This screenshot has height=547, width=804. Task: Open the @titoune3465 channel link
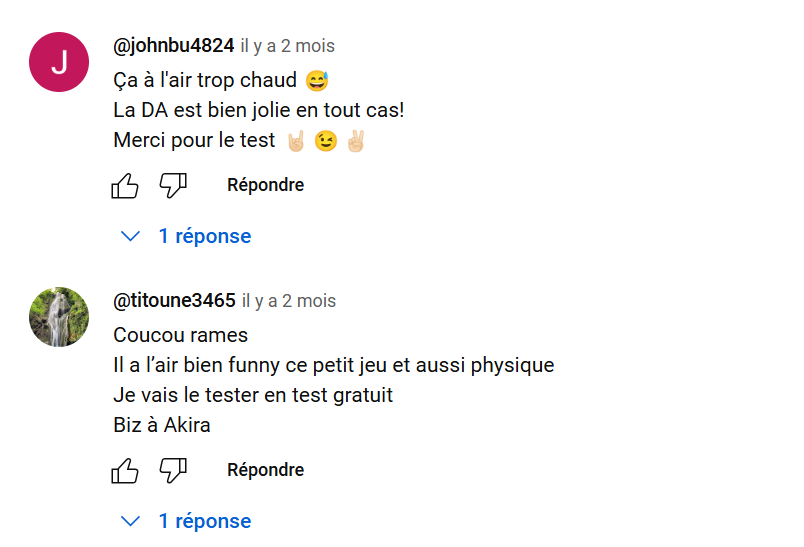tap(174, 300)
